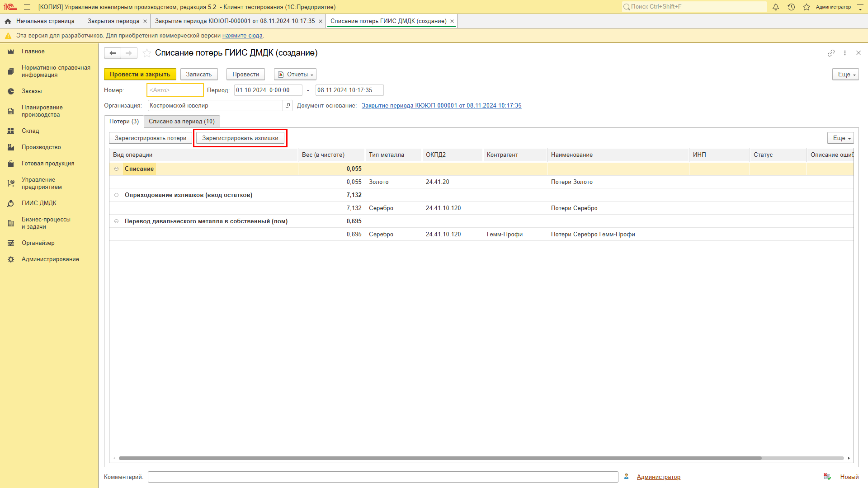The image size is (868, 488).
Task: Click the Записать button
Action: 199,75
